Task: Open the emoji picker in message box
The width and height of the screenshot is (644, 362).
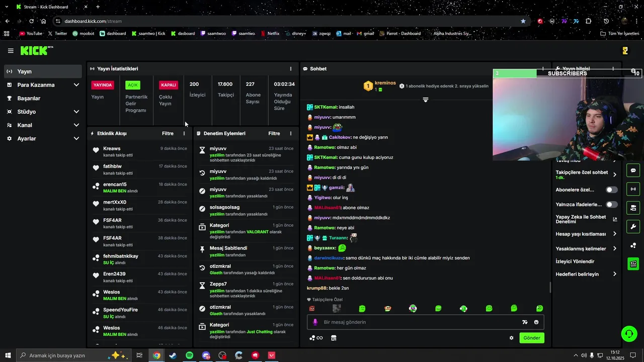Action: (536, 322)
